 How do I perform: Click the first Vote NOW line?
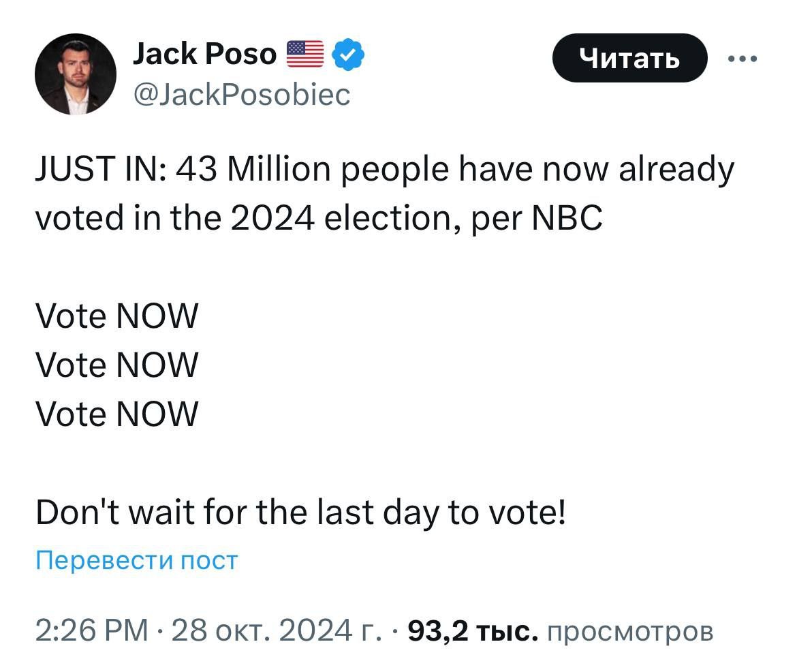(x=116, y=316)
